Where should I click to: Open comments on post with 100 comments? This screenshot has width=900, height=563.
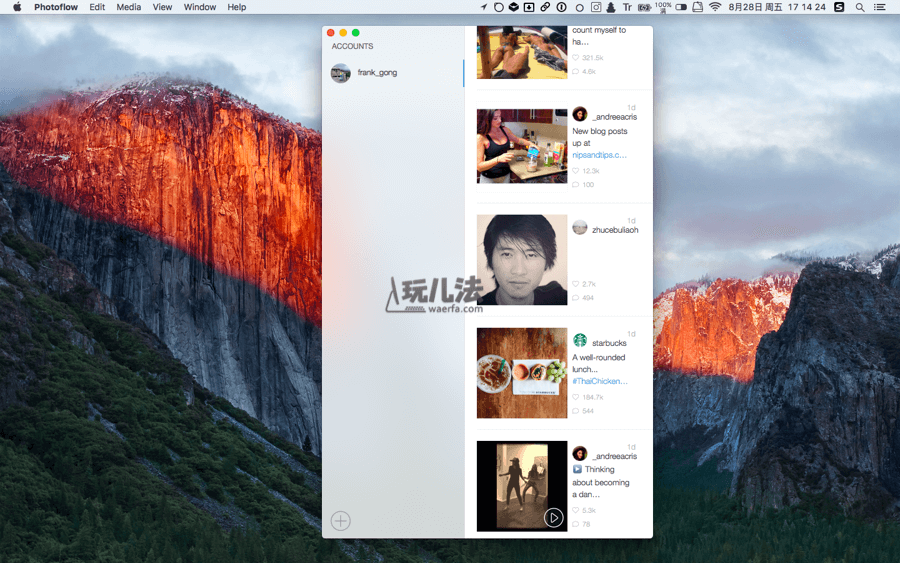576,185
